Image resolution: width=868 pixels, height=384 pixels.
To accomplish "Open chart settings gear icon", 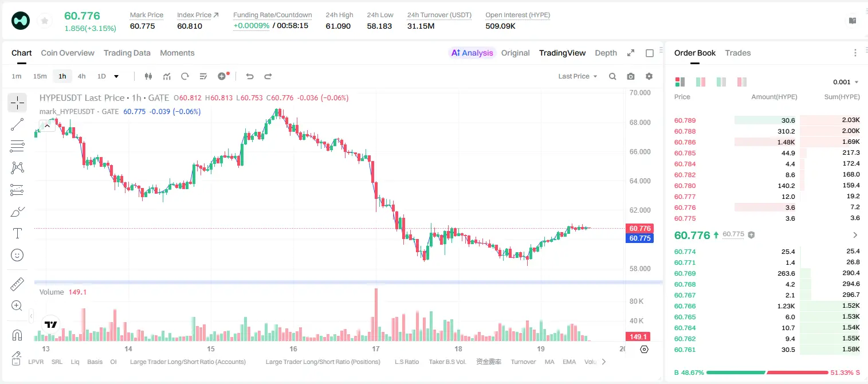I will (x=649, y=76).
